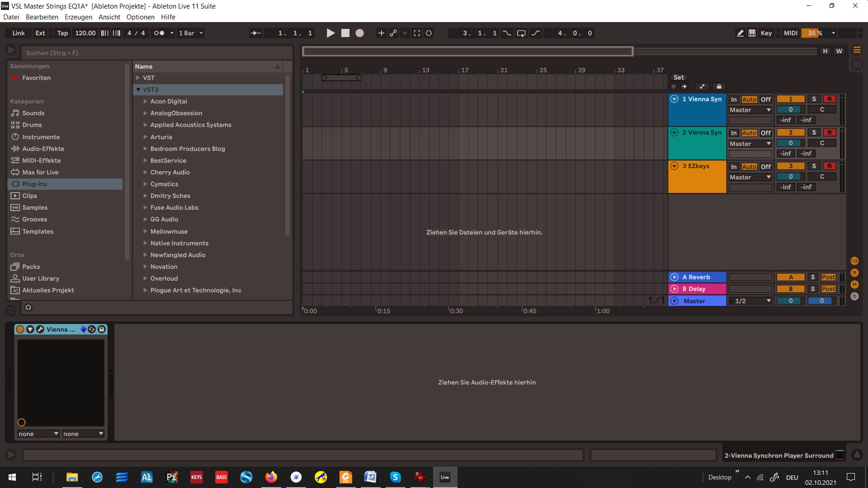
Task: Enable the Draw Mode pencil icon
Action: coord(740,33)
